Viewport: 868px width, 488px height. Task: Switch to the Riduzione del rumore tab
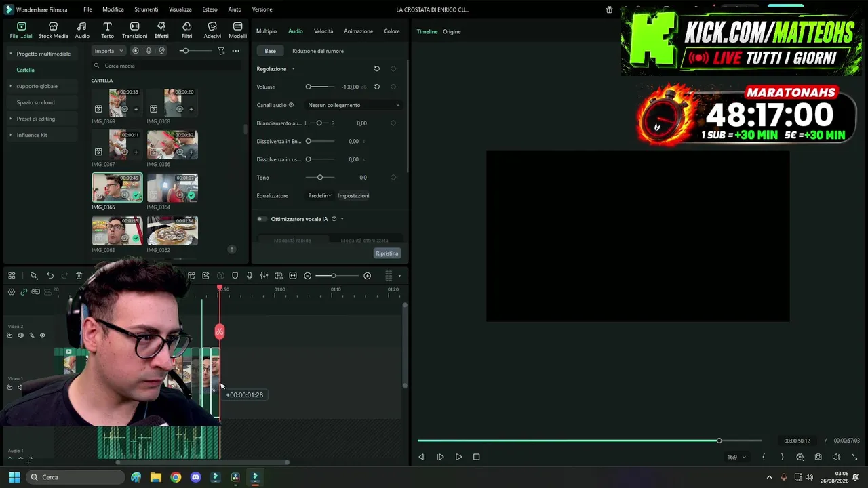coord(318,51)
